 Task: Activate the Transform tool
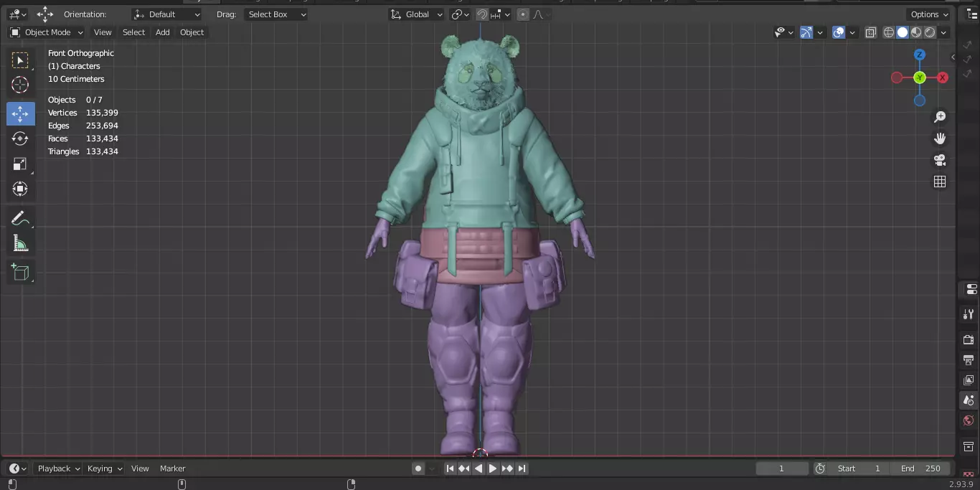click(20, 189)
